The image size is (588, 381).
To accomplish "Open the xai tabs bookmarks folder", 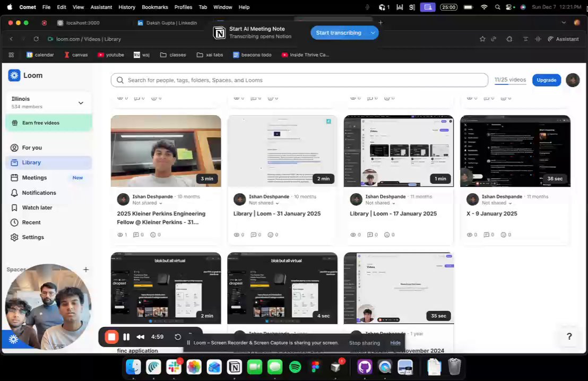I will tap(210, 55).
